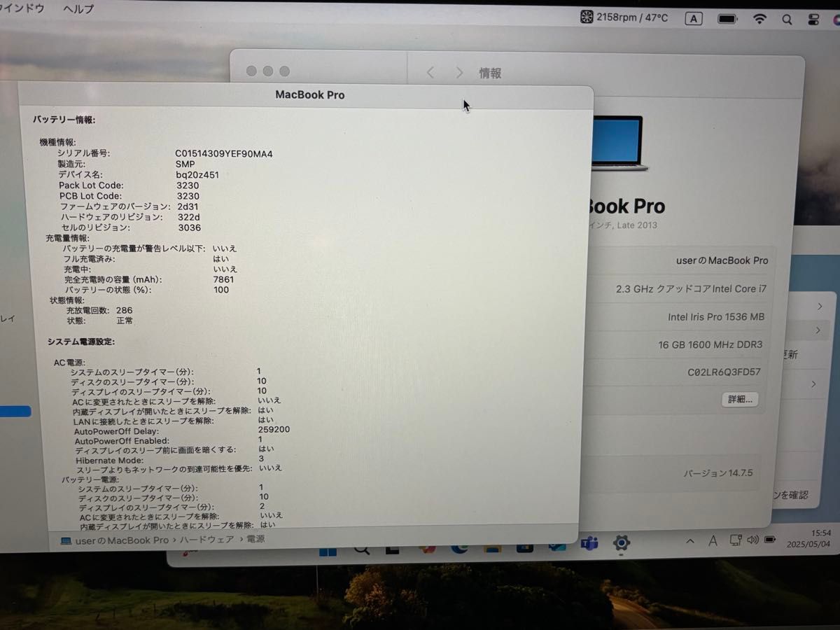
Task: Open the ウインドウ menu
Action: (x=22, y=8)
